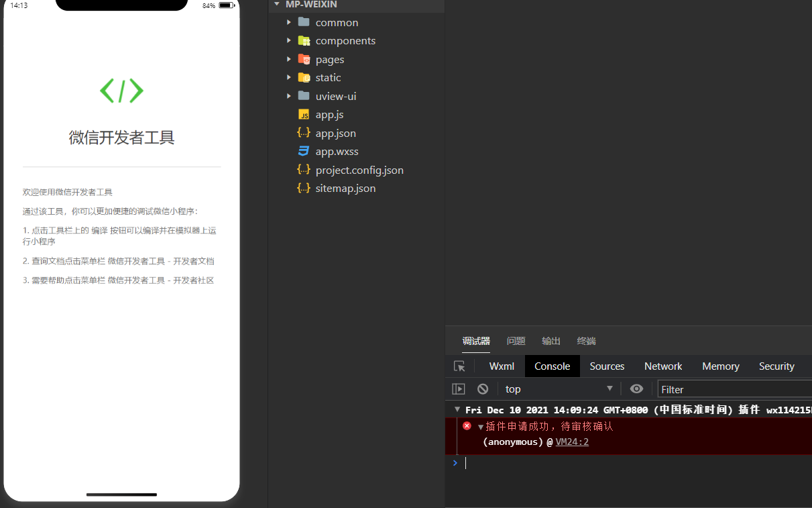Open sitemap.json in the file tree

(345, 188)
